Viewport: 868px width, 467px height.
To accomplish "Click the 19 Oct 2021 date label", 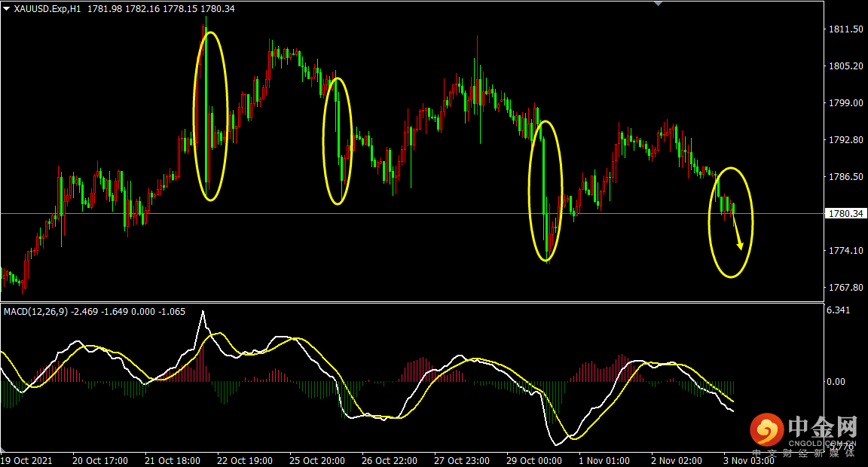I will pos(26,460).
